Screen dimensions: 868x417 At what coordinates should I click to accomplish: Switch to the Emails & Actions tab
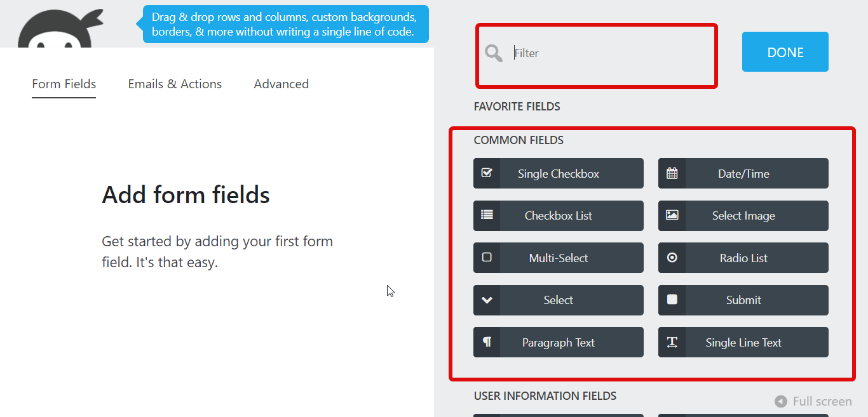tap(175, 83)
